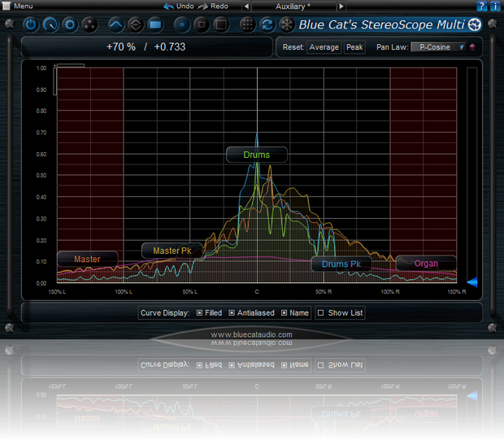Image resolution: width=504 pixels, height=441 pixels.
Task: Open the Pan Law P-Cosine dropdown
Action: (x=438, y=47)
